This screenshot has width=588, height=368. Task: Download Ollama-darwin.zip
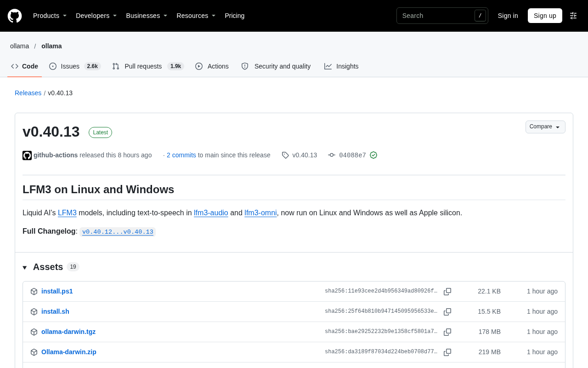(69, 352)
